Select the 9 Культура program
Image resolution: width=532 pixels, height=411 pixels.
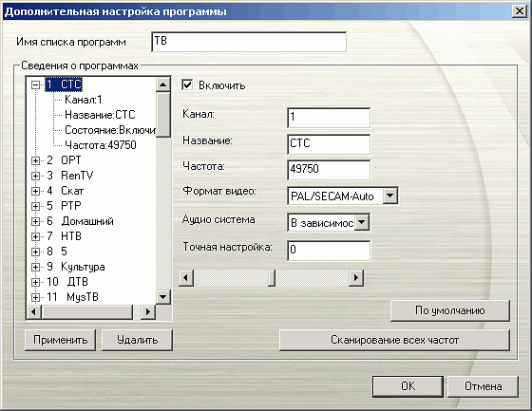[x=76, y=267]
